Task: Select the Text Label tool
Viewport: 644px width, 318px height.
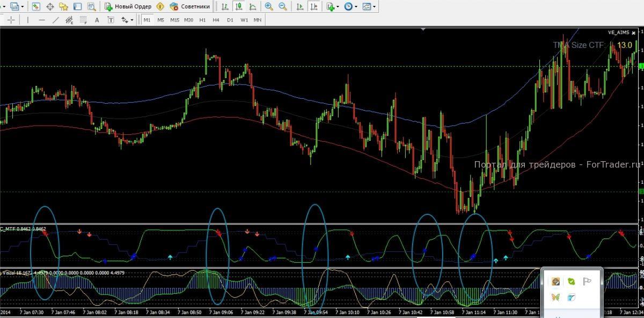Action: pos(111,20)
